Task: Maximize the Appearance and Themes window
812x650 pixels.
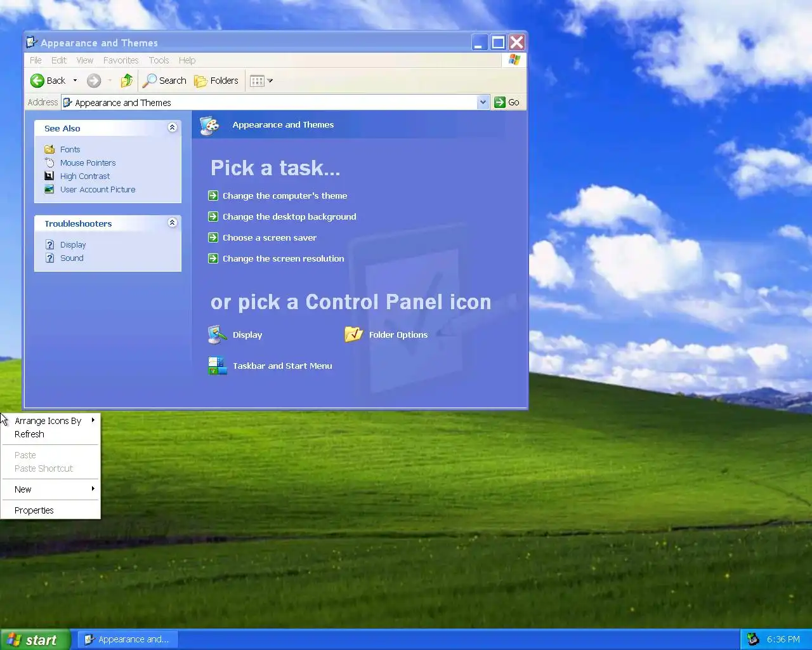Action: (x=499, y=43)
